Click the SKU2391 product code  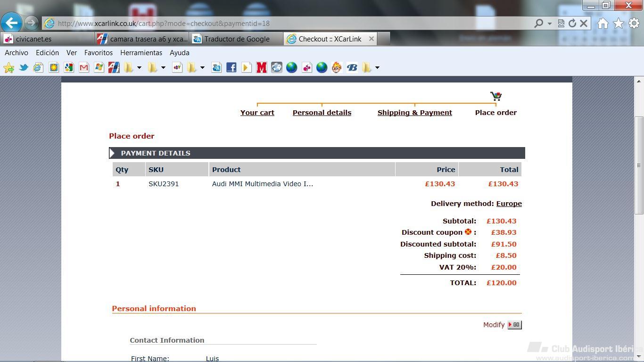(x=164, y=184)
